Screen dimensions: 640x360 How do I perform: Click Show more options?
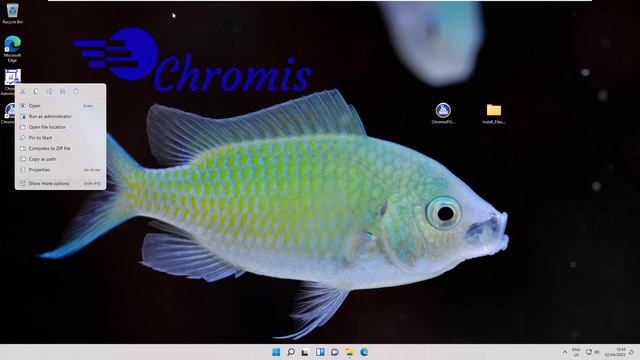click(60, 183)
